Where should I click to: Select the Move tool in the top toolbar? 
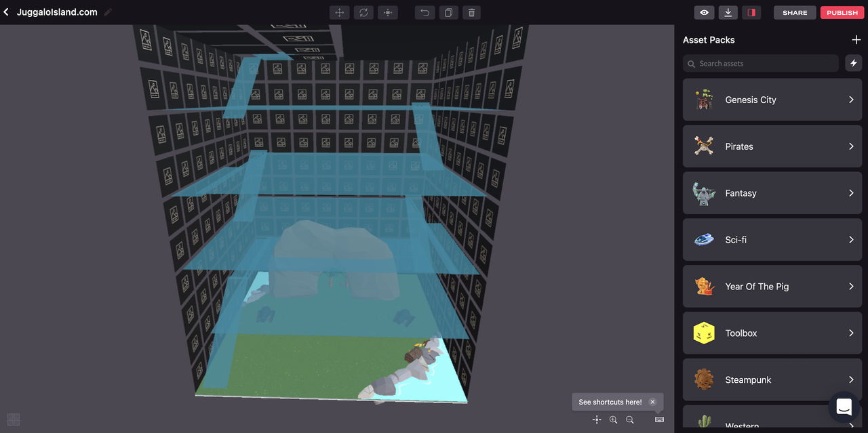tap(340, 12)
